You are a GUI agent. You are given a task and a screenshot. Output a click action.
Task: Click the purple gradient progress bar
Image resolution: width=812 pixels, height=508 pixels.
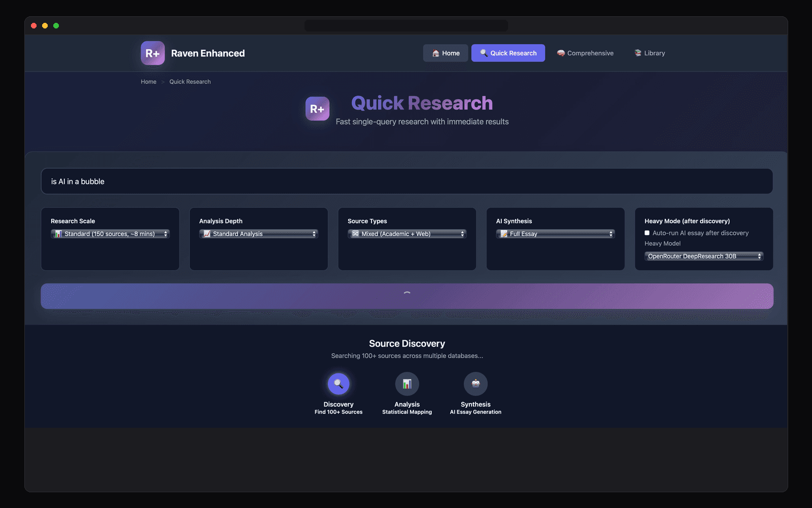coord(406,296)
